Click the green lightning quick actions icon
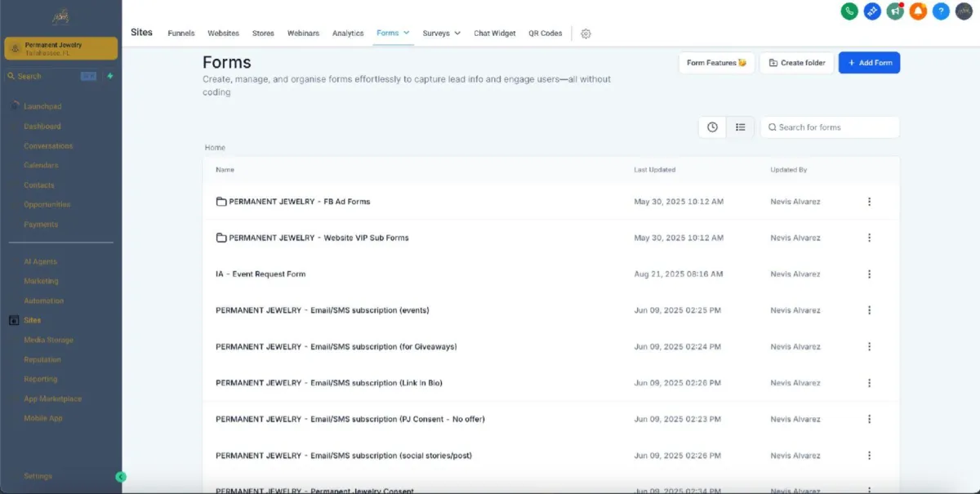Image resolution: width=980 pixels, height=494 pixels. (110, 76)
